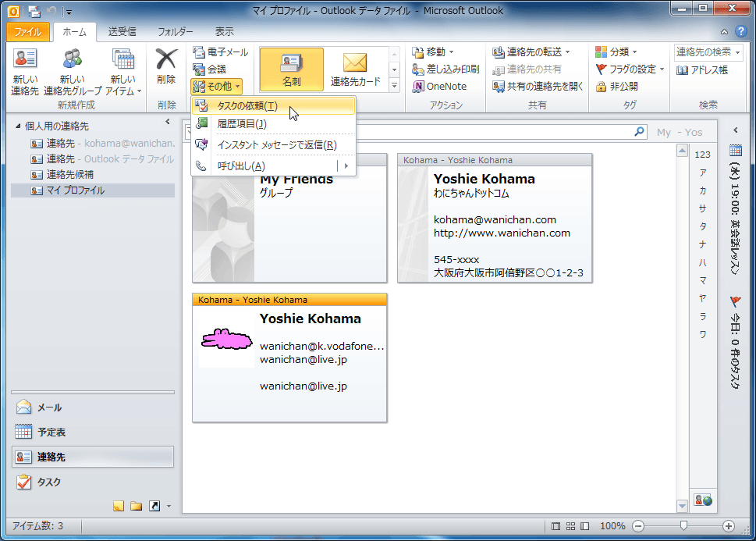The height and width of the screenshot is (541, 756).
Task: Minimize the ribbon with the caret icon
Action: click(724, 32)
